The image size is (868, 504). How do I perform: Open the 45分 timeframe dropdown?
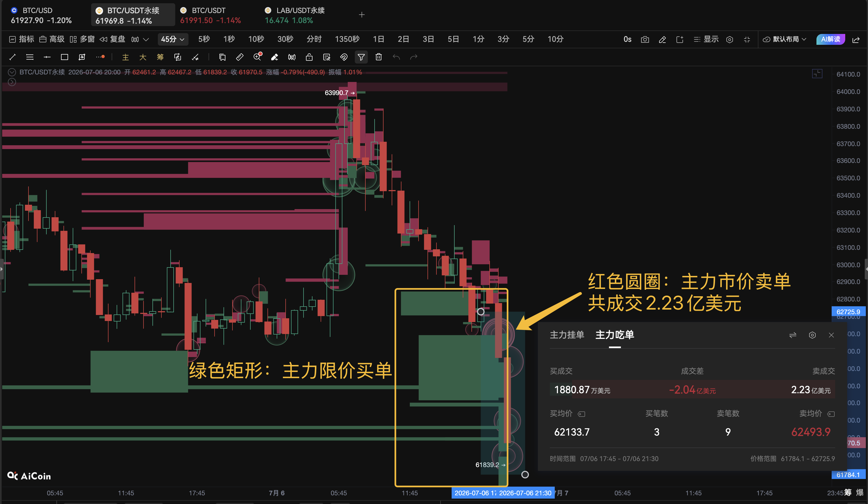173,39
